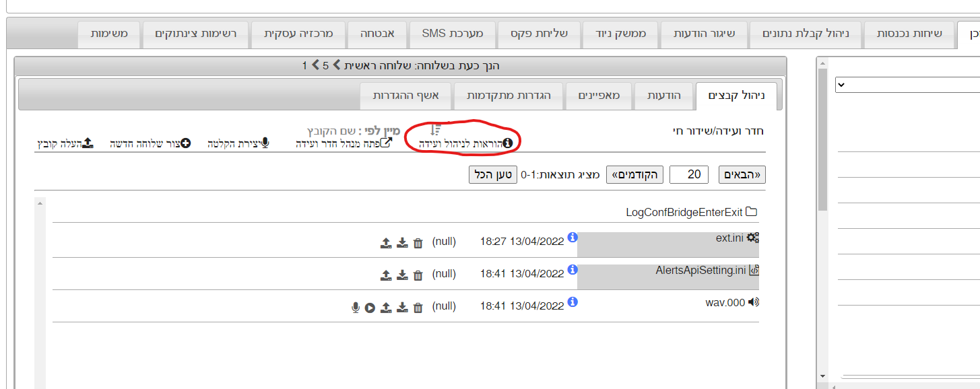This screenshot has width=980, height=389.
Task: Switch to the 'הגדרות מתקדמות' tab
Action: (x=509, y=96)
